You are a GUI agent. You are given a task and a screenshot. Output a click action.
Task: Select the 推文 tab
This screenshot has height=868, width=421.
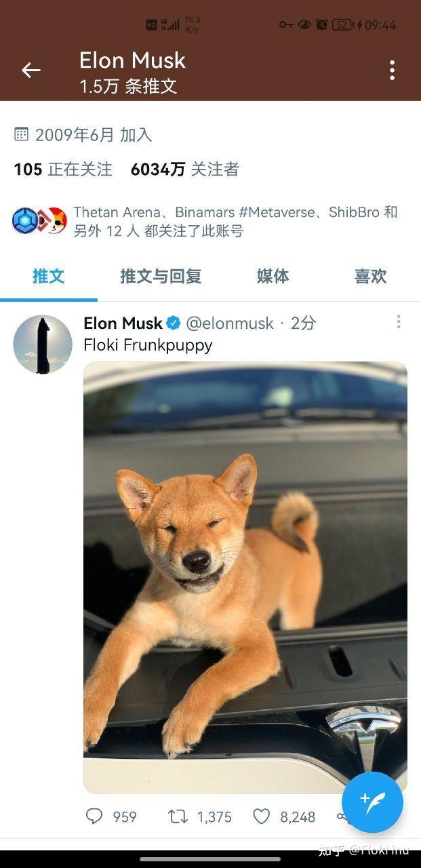pos(49,276)
